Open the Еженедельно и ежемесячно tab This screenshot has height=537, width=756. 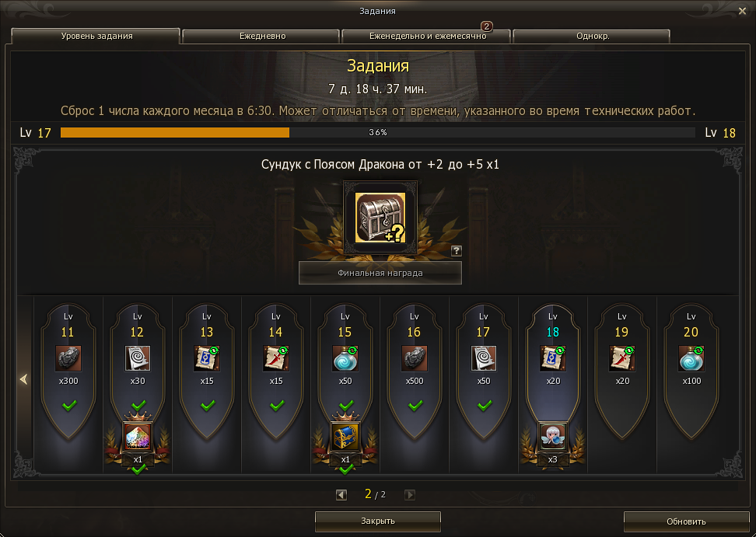point(427,36)
